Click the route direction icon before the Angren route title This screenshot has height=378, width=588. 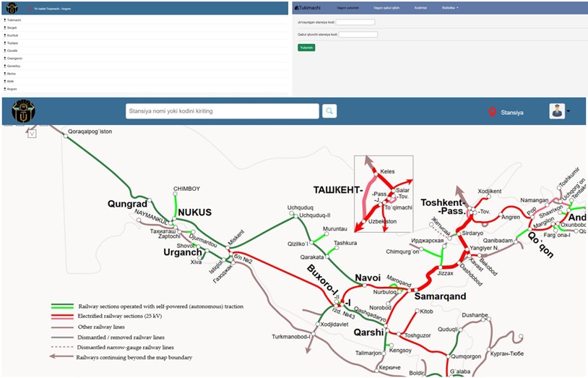[x=30, y=8]
